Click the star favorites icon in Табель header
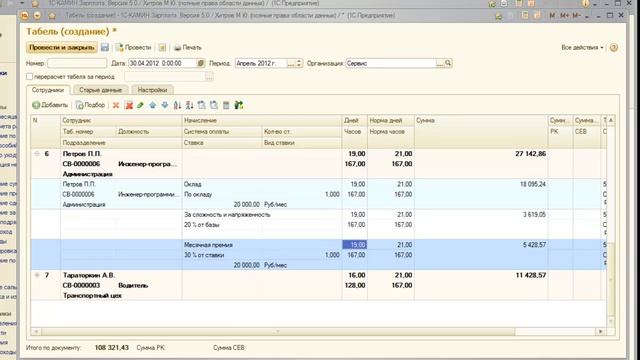 (x=52, y=16)
